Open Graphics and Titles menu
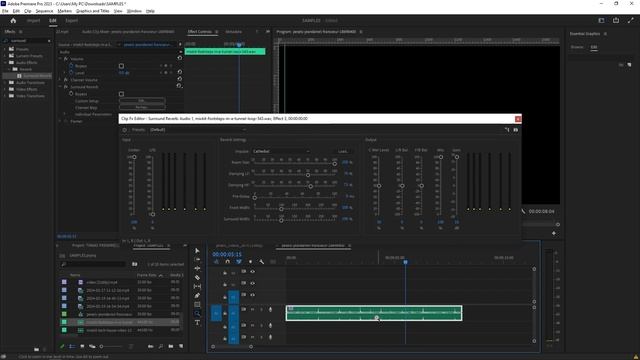 [93, 11]
